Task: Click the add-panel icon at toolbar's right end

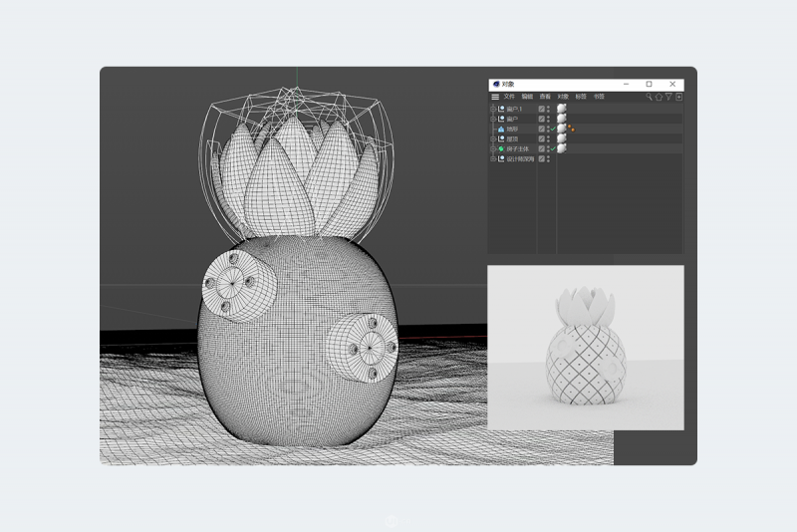Action: pos(679,97)
